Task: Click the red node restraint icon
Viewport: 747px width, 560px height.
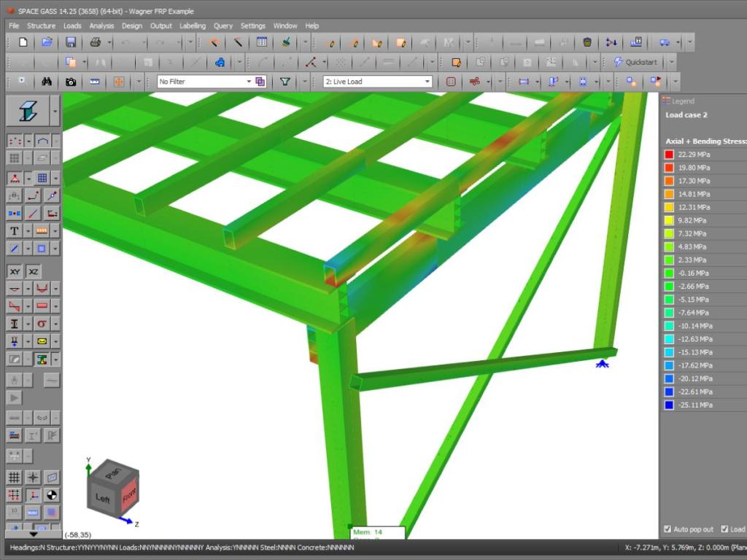Action: click(15, 179)
